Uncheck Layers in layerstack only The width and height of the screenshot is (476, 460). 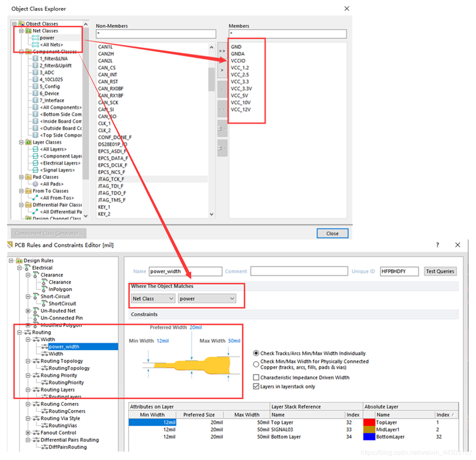point(256,386)
